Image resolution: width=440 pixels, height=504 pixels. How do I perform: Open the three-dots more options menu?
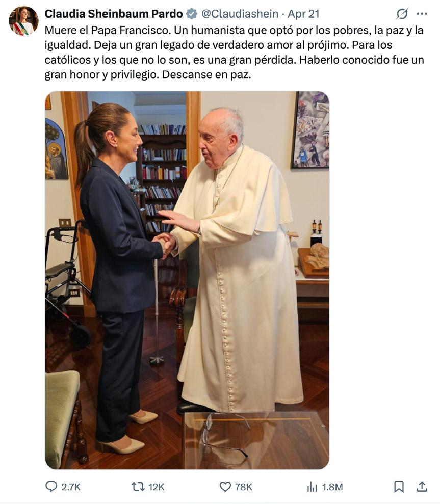[x=422, y=14]
